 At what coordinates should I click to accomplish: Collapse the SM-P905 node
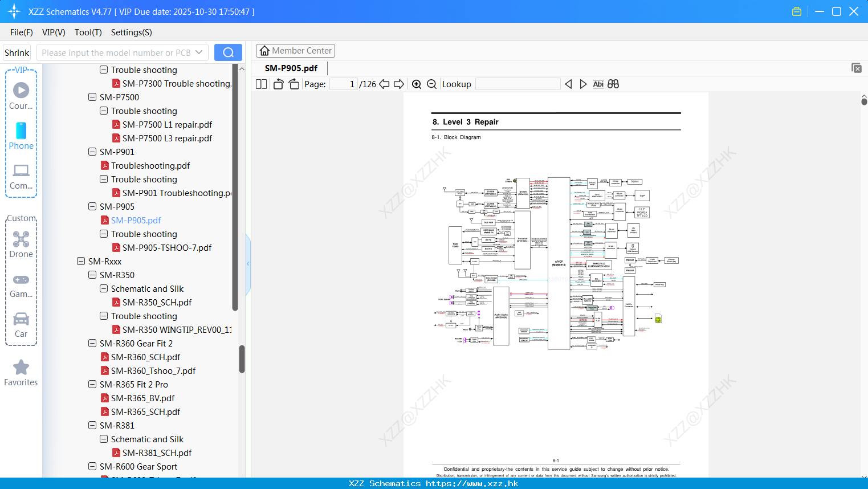pos(92,206)
